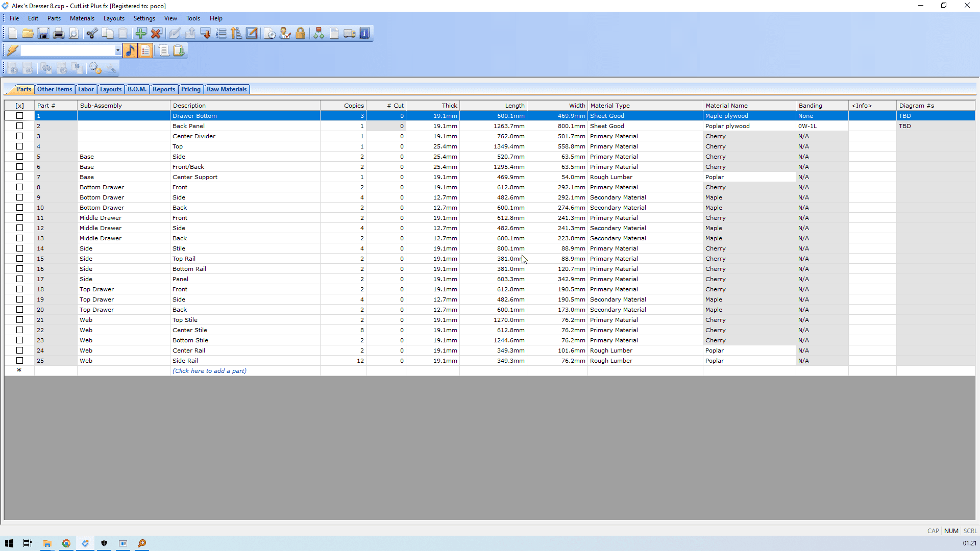Check the checkbox for part 3 Center Divider
Screen dimensions: 980x551
point(19,136)
